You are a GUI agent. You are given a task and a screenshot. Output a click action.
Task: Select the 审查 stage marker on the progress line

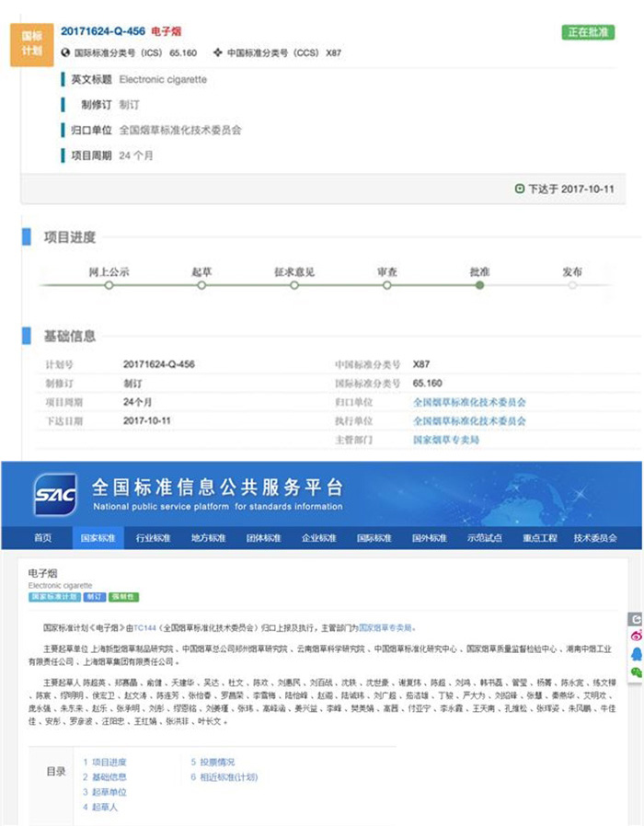coord(386,285)
